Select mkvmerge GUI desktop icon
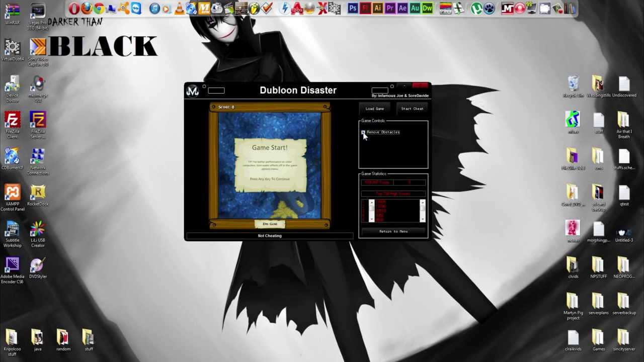 (x=38, y=88)
